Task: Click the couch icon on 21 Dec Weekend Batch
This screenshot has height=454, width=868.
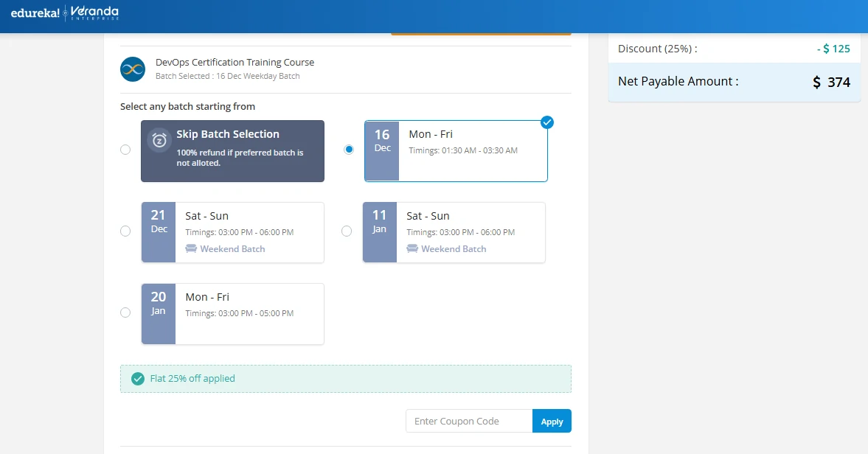Action: click(x=191, y=248)
